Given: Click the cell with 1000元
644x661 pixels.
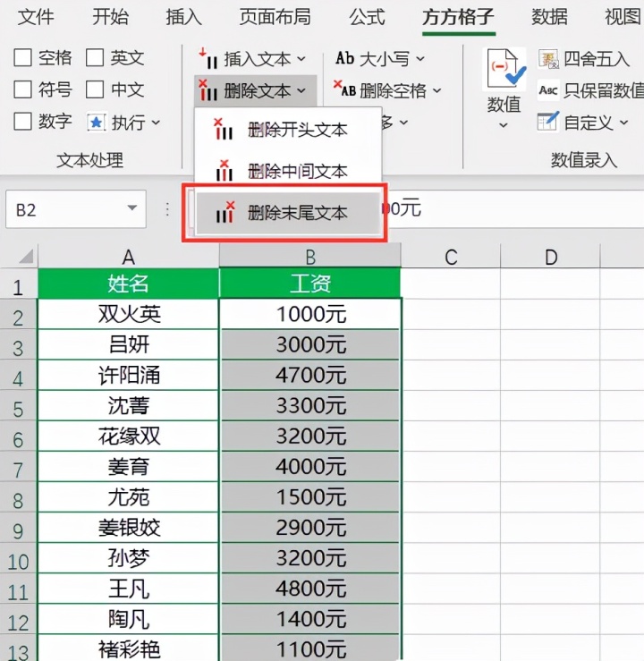Looking at the screenshot, I should coord(310,314).
